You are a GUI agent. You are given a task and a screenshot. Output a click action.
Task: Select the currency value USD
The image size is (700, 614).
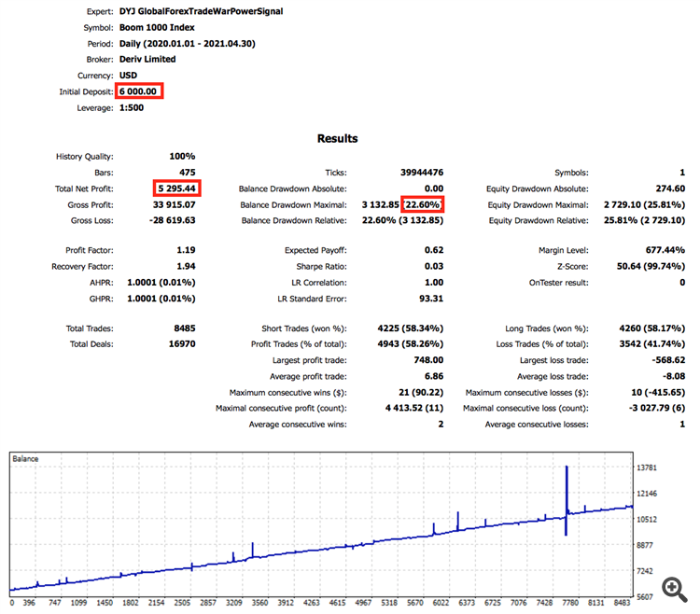(128, 75)
